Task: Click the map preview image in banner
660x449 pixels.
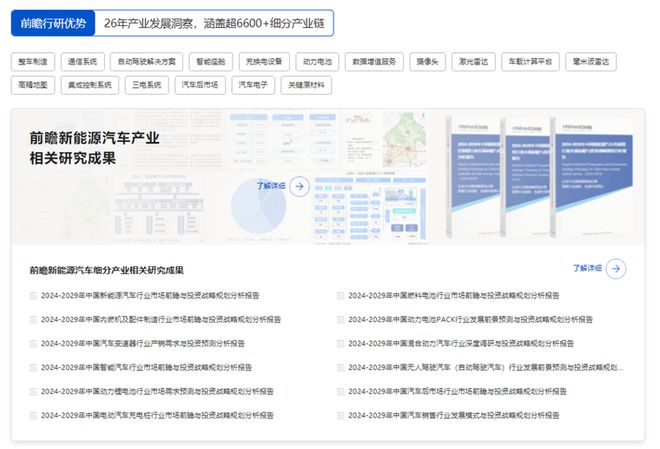Action: [x=404, y=140]
